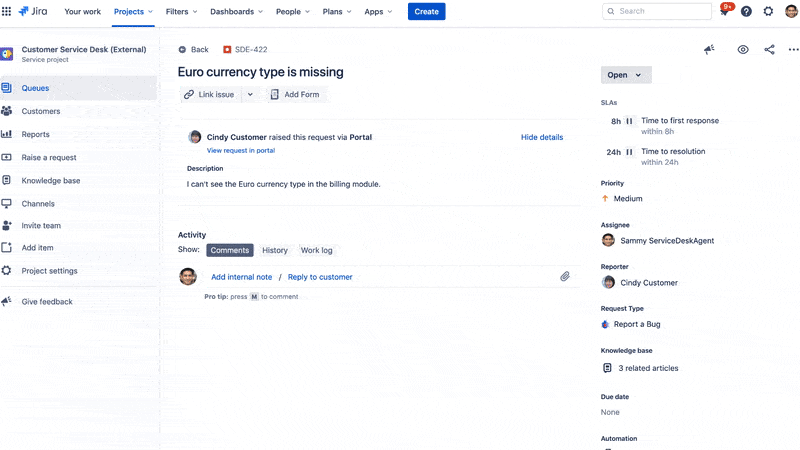
Task: Expand the Open status dropdown
Action: click(626, 75)
